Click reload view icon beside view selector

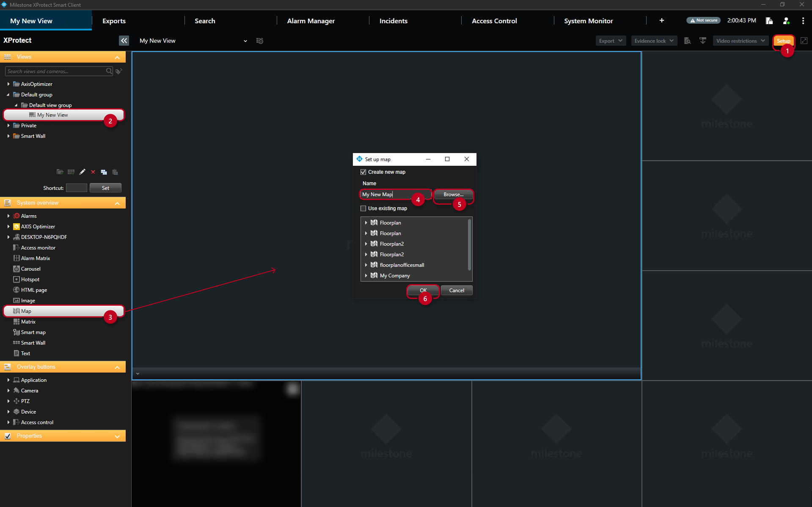pyautogui.click(x=260, y=41)
